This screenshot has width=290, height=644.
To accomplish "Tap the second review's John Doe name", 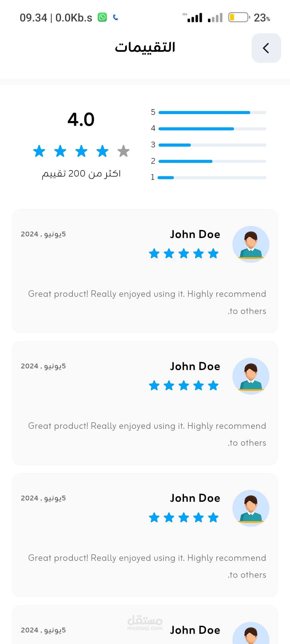I will click(195, 366).
